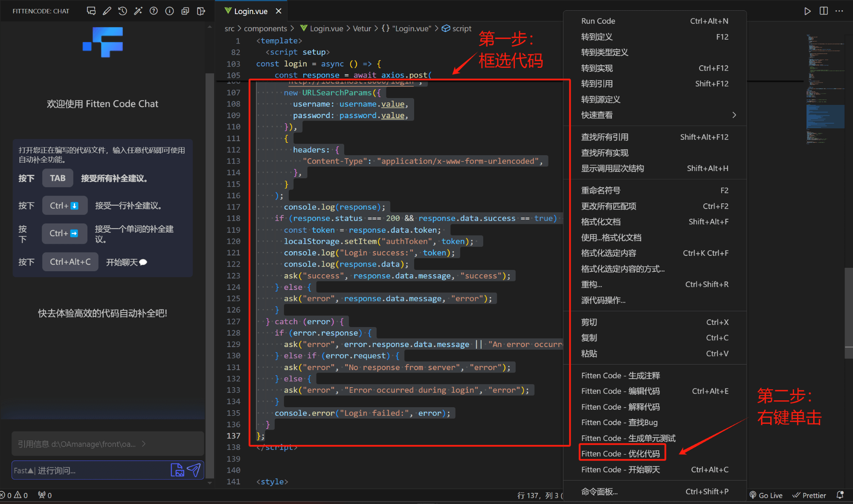Viewport: 853px width, 504px height.
Task: Choose Fitten Code - 优化代码
Action: point(655,454)
